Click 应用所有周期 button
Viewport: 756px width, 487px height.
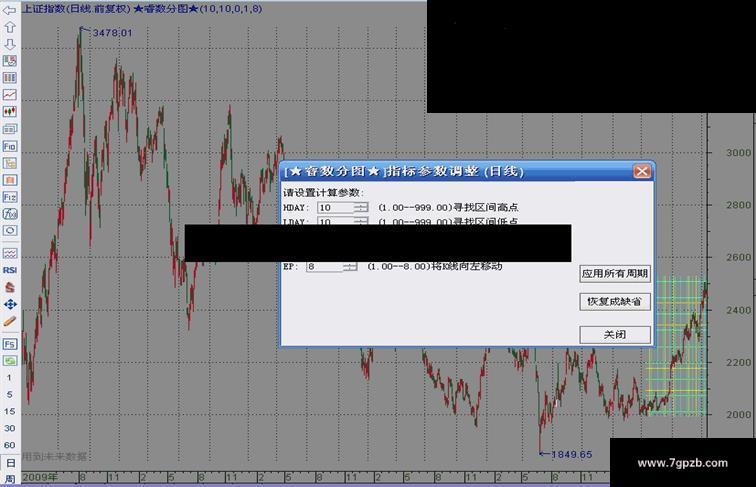(x=615, y=274)
